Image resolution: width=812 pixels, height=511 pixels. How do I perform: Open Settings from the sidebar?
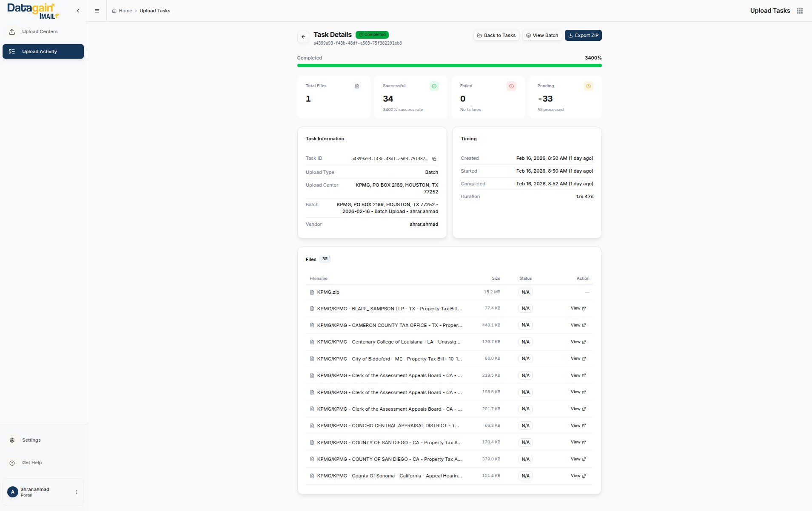click(31, 440)
